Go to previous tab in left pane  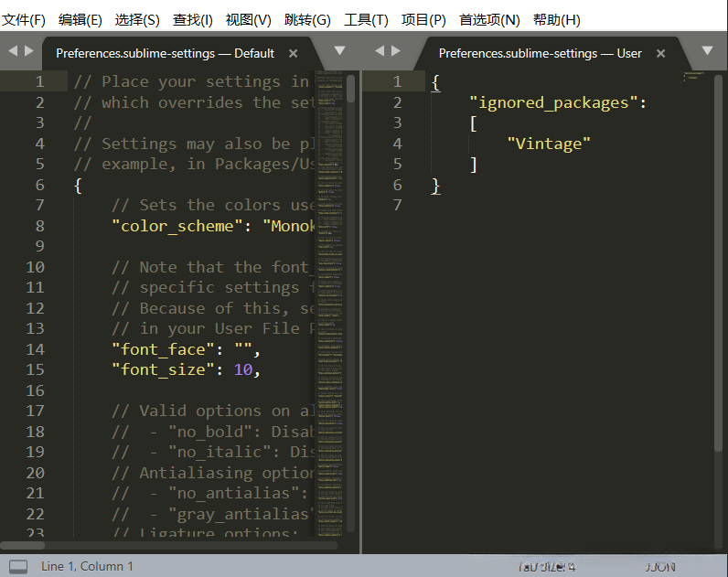13,50
